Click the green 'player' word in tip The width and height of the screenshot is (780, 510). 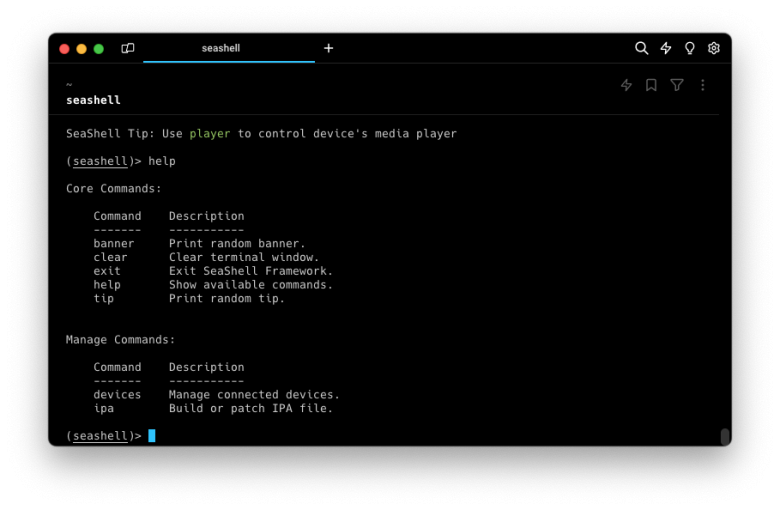[x=210, y=134]
